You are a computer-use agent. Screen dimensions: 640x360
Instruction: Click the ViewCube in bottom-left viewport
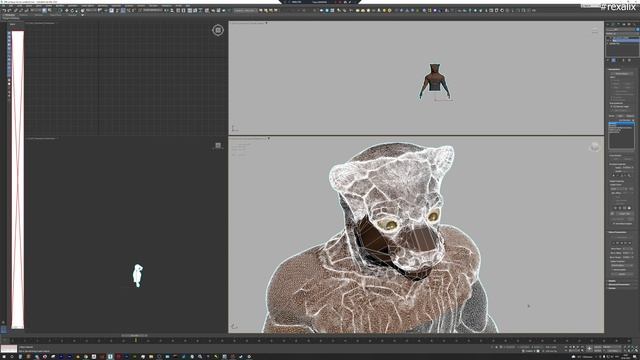click(x=218, y=145)
